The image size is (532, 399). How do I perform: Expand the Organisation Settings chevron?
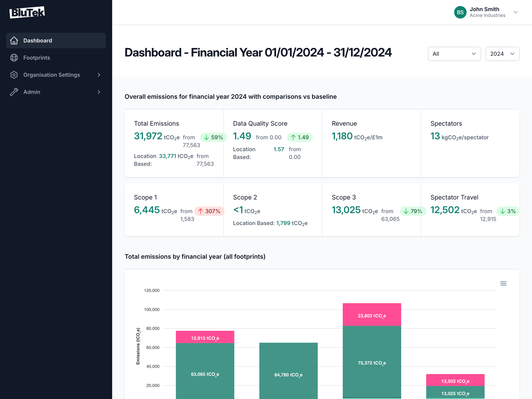(99, 75)
